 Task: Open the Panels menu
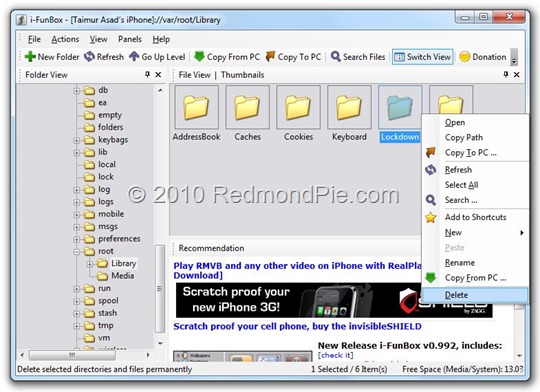[x=130, y=39]
